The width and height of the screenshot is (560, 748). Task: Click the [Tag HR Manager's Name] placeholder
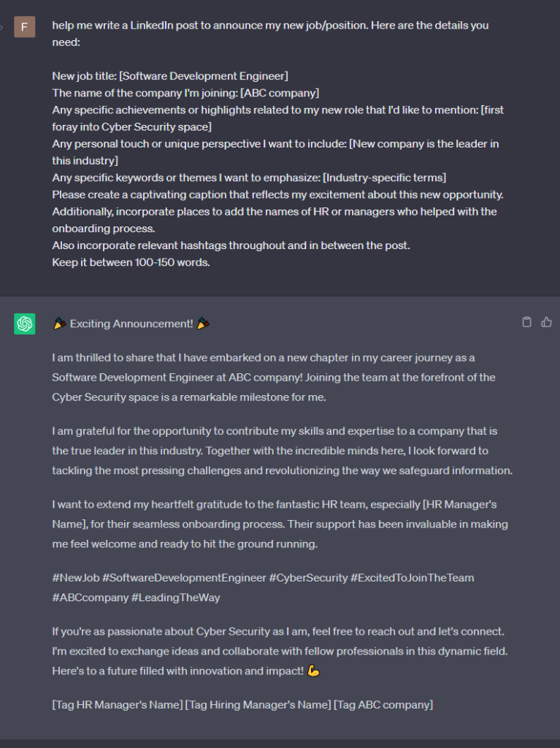tap(117, 705)
